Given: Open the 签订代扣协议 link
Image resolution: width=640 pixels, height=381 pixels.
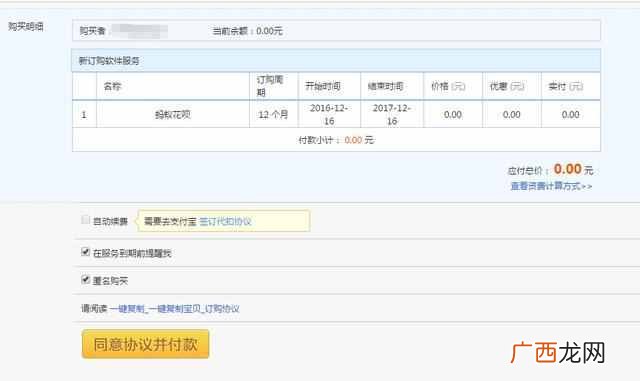Looking at the screenshot, I should coord(225,221).
